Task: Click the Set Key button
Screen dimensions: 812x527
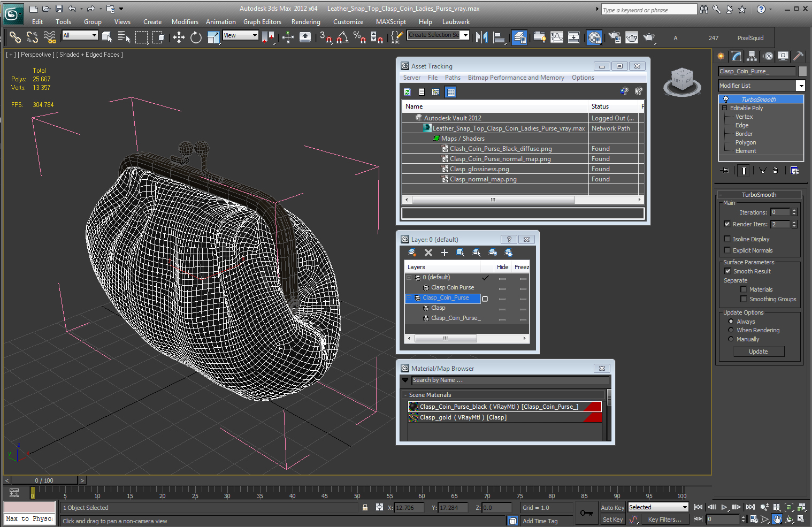Action: [612, 520]
